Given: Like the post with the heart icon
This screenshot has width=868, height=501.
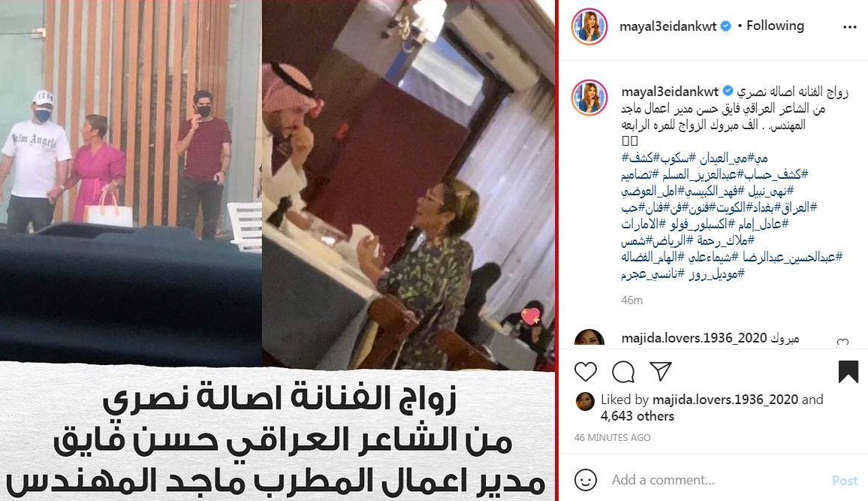Looking at the screenshot, I should [585, 372].
